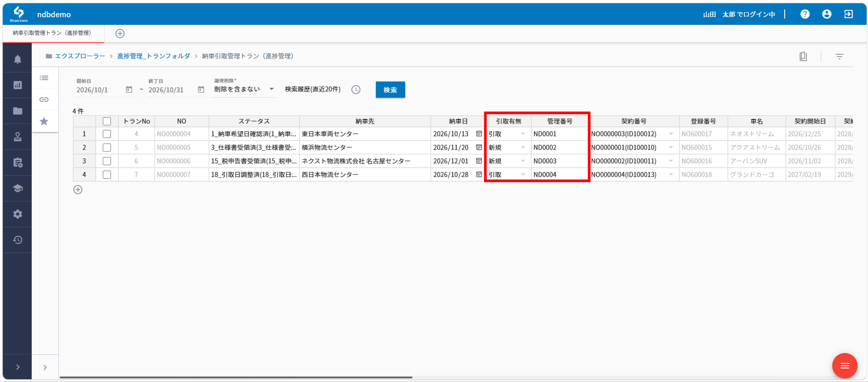The width and height of the screenshot is (868, 382).
Task: Open the contract number dropdown for NO0000004(ID100013)
Action: [671, 174]
